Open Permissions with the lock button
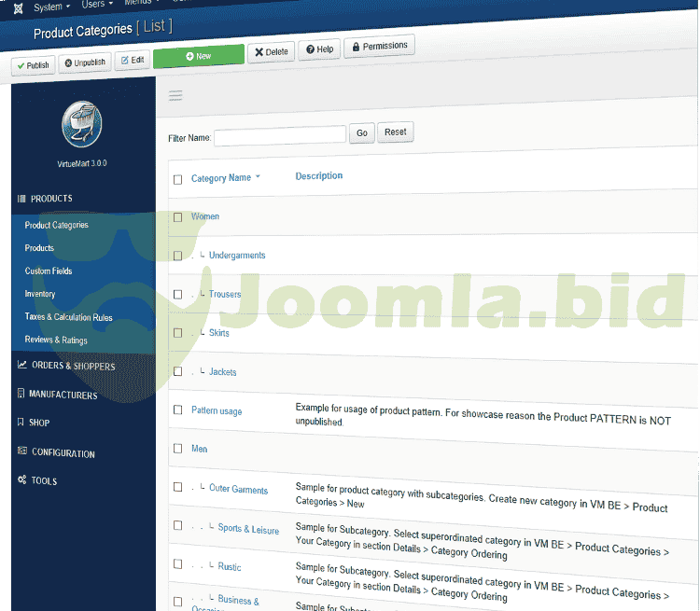Image resolution: width=700 pixels, height=611 pixels. coord(379,46)
